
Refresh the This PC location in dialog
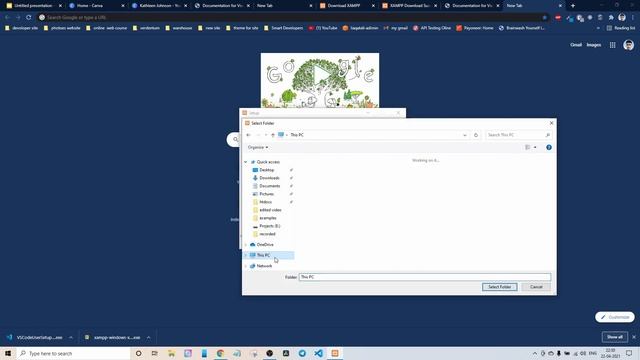tap(476, 135)
